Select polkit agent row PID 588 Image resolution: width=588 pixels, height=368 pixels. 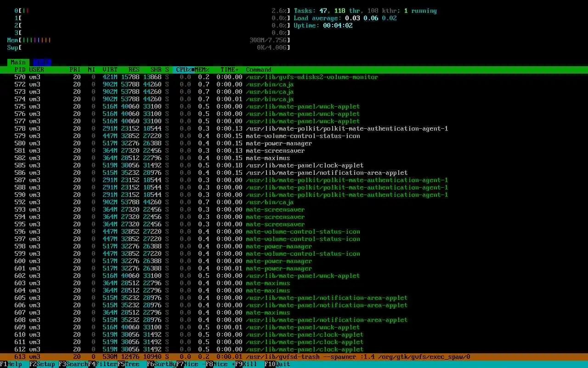pos(294,188)
